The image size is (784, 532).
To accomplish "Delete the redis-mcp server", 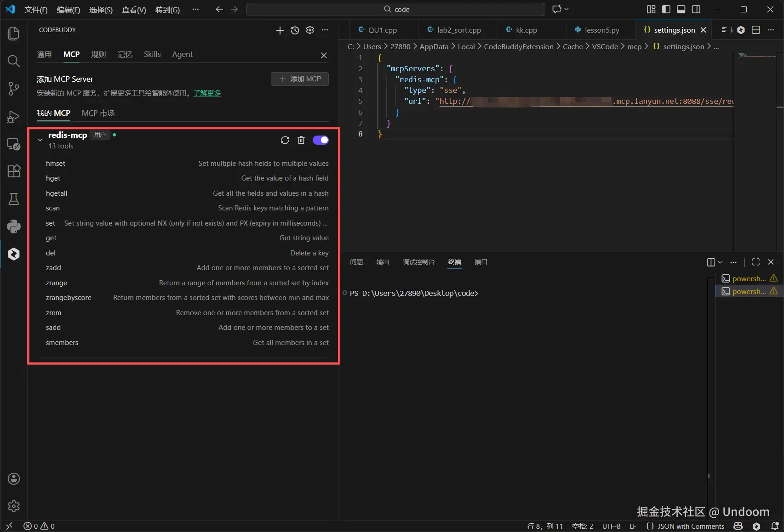I will pyautogui.click(x=301, y=140).
